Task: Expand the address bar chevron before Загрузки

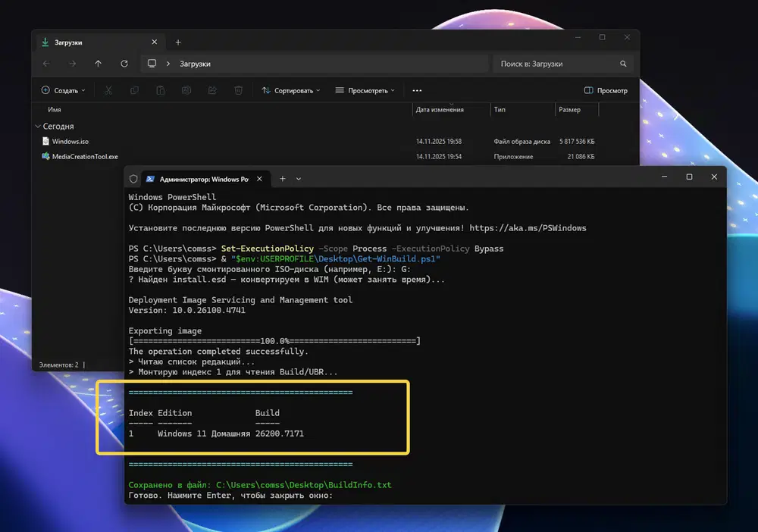Action: (x=168, y=64)
